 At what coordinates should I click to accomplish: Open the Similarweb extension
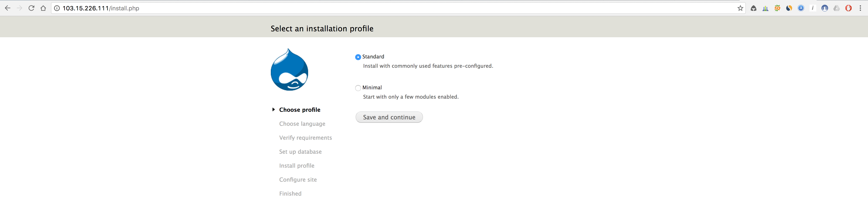[x=789, y=8]
